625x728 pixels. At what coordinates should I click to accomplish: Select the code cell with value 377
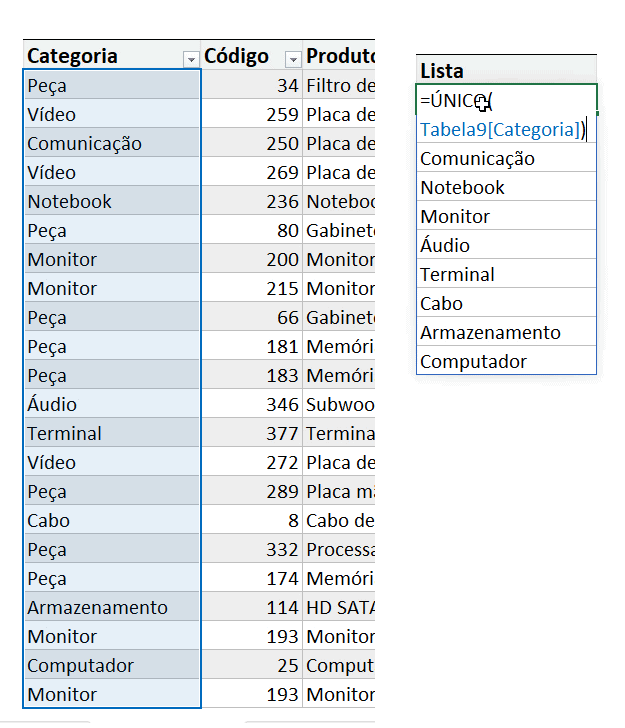pyautogui.click(x=252, y=433)
